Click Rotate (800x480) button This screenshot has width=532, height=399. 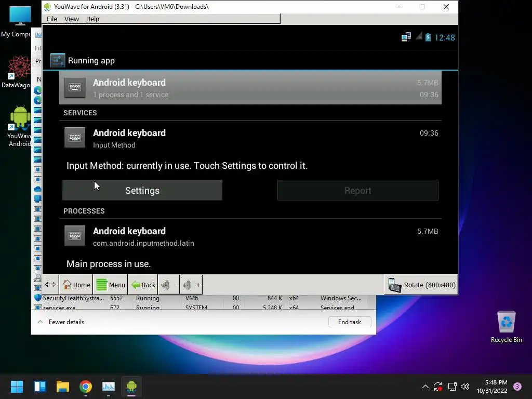[x=421, y=285]
